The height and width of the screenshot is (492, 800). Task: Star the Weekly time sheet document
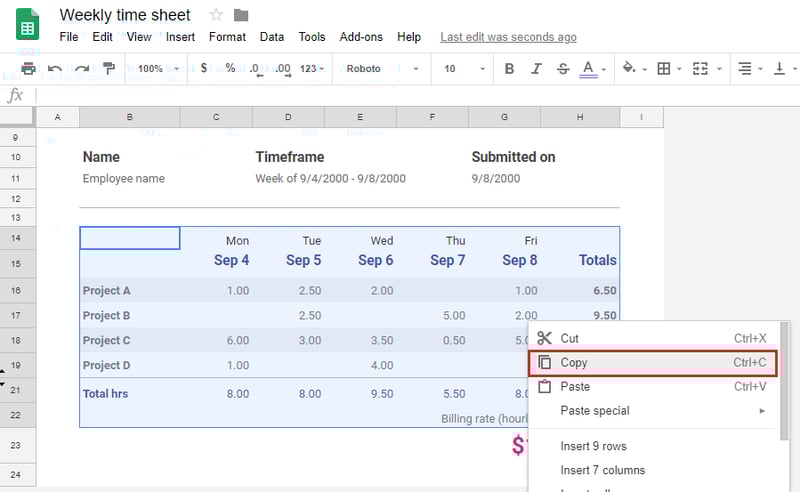pyautogui.click(x=216, y=15)
